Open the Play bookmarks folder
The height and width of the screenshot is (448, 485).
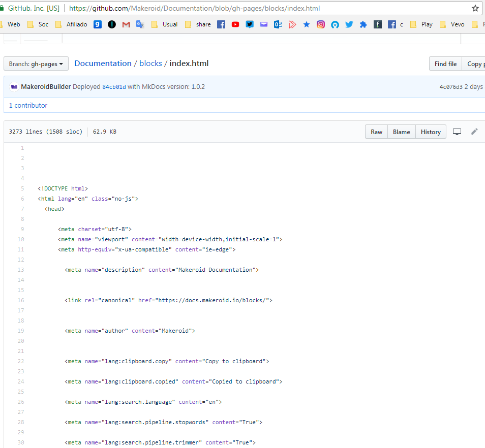[421, 24]
